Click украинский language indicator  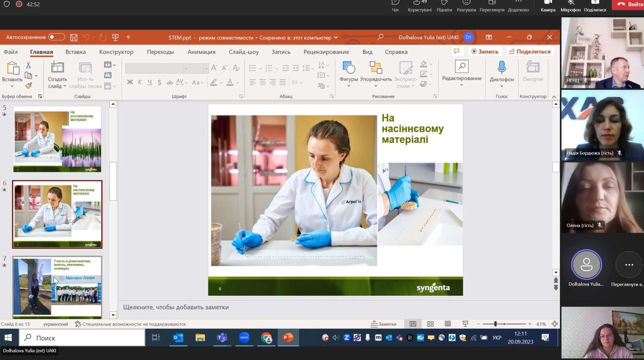coord(55,324)
